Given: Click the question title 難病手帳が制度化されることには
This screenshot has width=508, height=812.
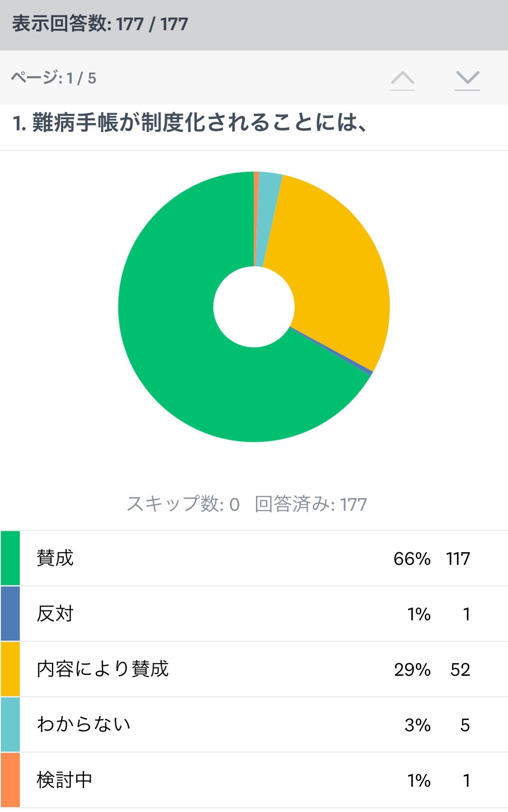Looking at the screenshot, I should point(190,123).
